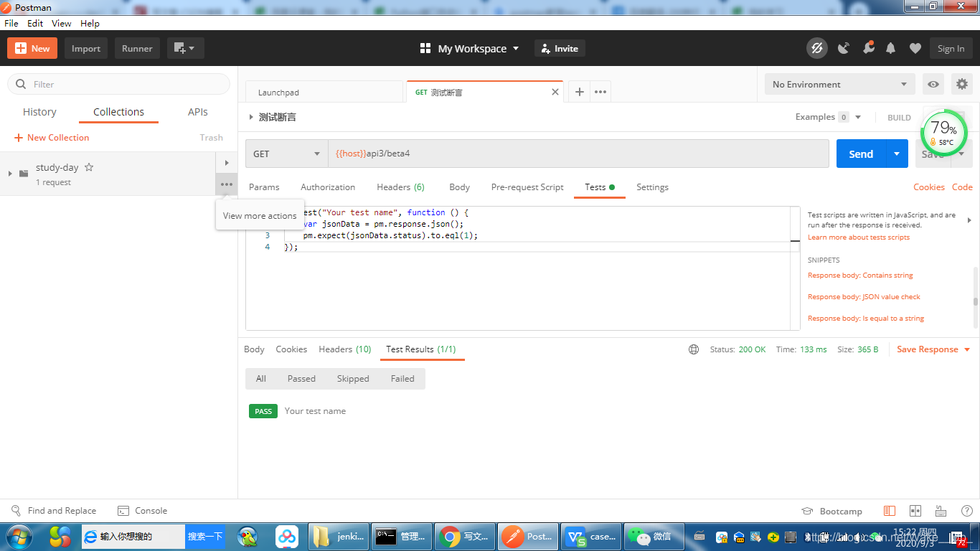The image size is (980, 551).
Task: Open the tab options three-dots menu
Action: coord(600,92)
